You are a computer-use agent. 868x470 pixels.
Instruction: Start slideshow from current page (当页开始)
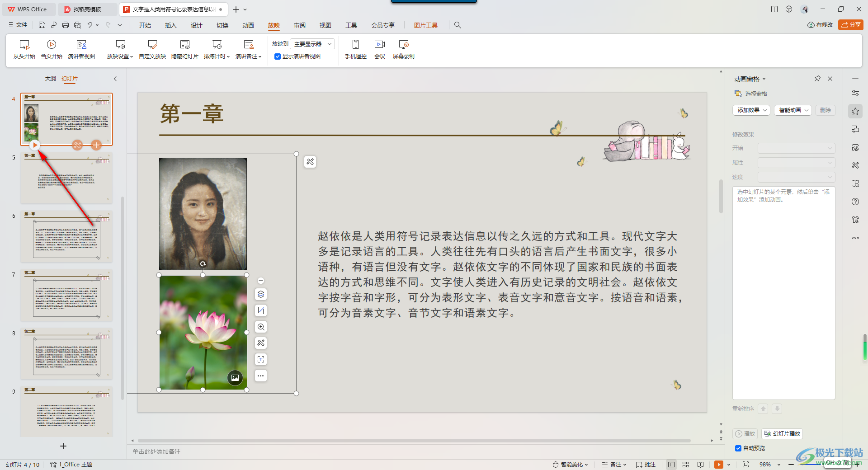click(x=52, y=49)
